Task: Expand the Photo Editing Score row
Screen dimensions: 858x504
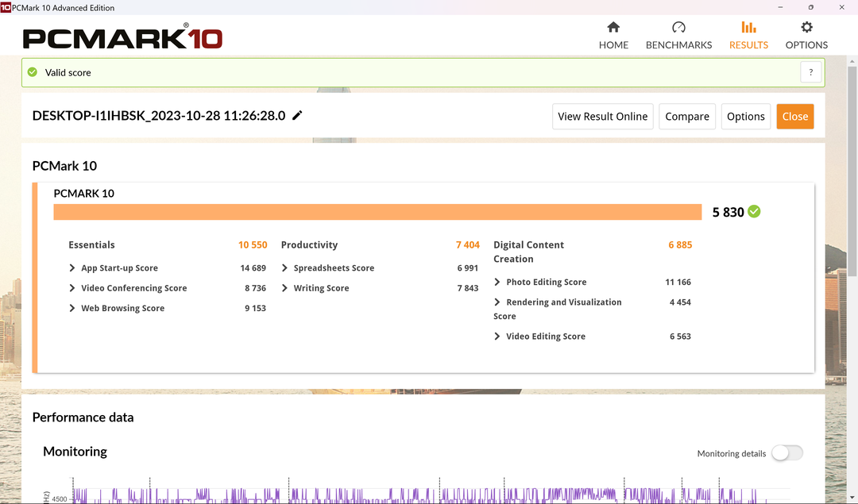Action: click(x=497, y=282)
